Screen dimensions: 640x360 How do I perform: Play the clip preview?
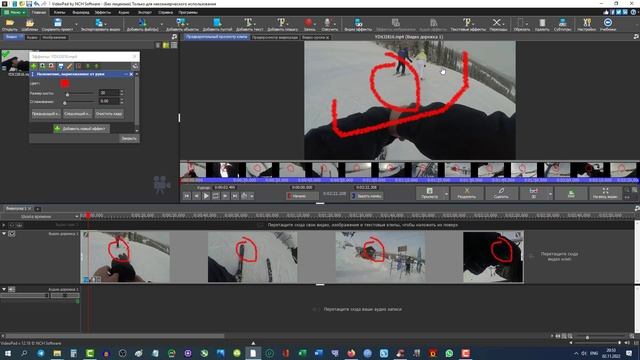click(206, 196)
